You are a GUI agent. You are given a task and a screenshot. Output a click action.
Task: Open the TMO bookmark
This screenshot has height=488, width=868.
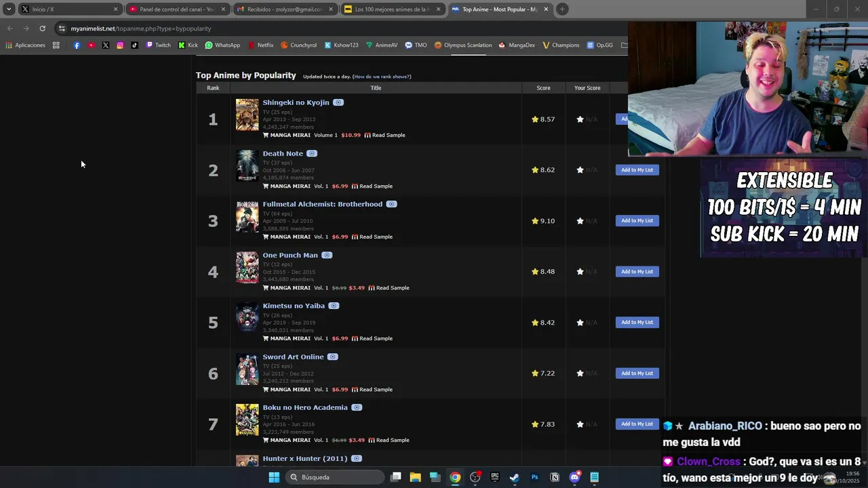[416, 45]
